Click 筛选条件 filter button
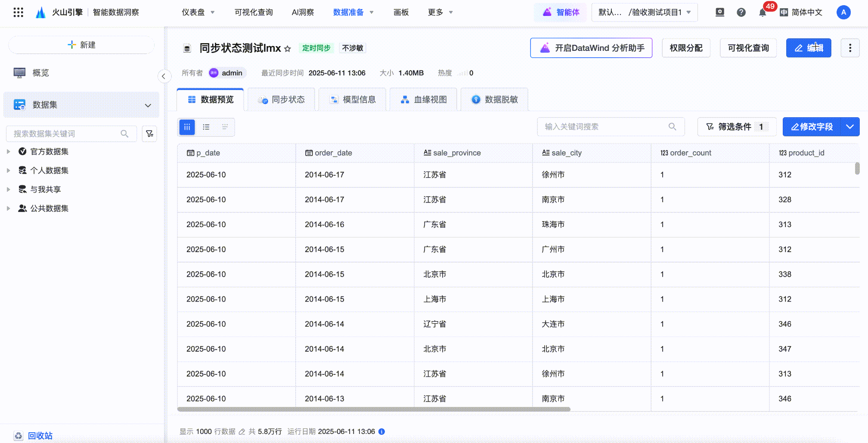Image resolution: width=868 pixels, height=443 pixels. coord(737,127)
